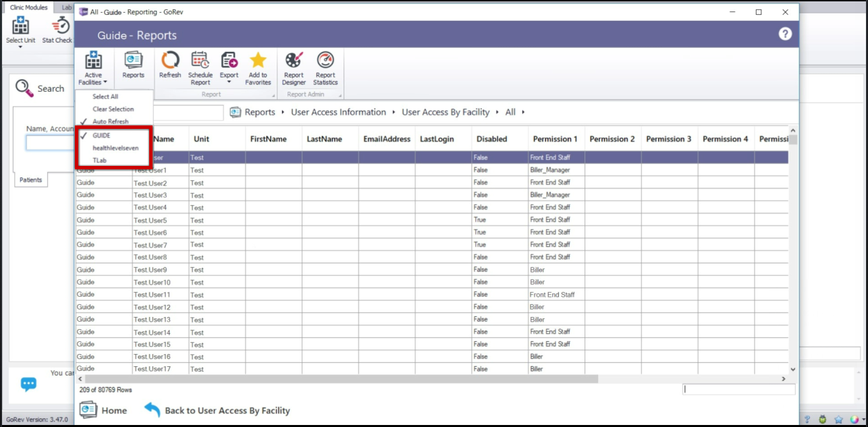Click the Test.User5 cell
The height and width of the screenshot is (427, 868).
coord(160,220)
